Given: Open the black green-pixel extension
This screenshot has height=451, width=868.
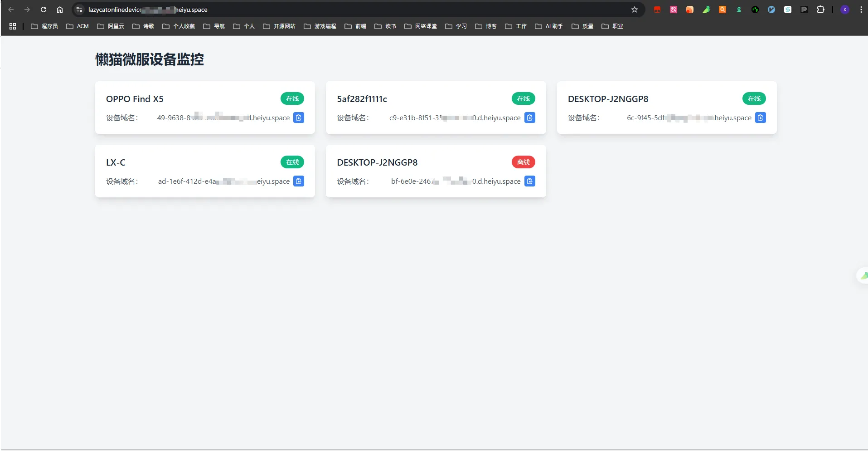Looking at the screenshot, I should pos(755,10).
